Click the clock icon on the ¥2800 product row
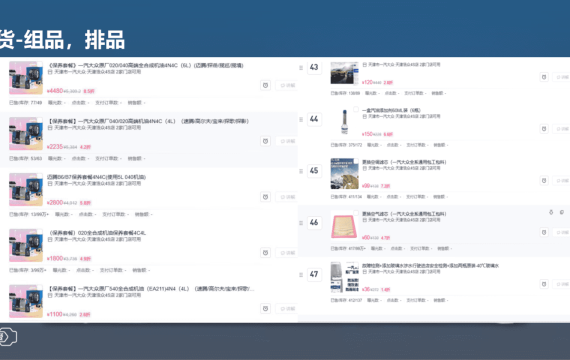This screenshot has width=570, height=360. 265,197
